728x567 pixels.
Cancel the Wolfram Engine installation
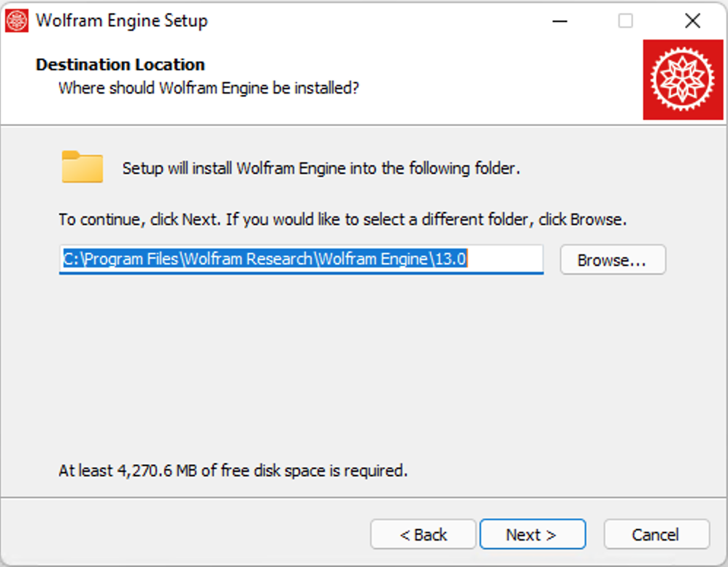click(x=656, y=535)
